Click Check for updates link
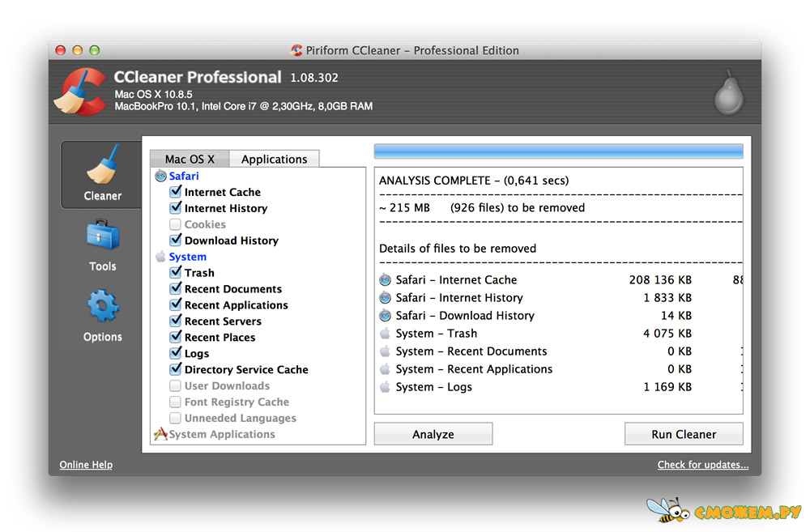This screenshot has width=810, height=532. (x=702, y=464)
